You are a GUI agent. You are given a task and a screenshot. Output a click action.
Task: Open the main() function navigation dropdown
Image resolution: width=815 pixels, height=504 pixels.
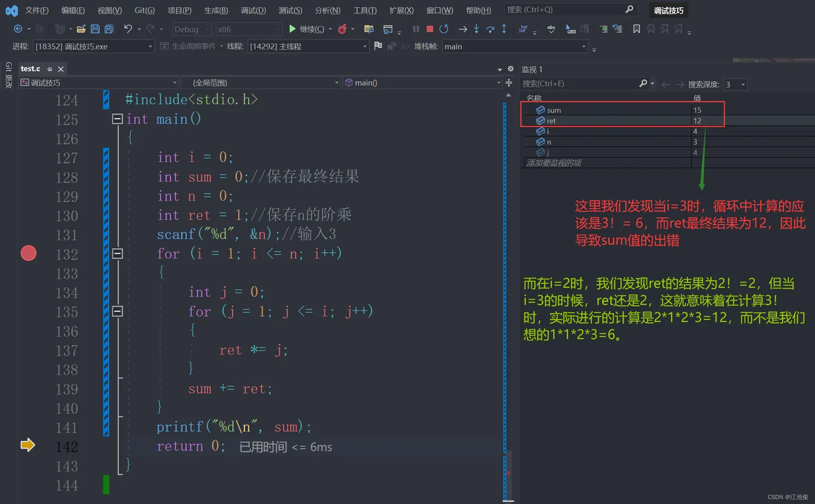422,83
